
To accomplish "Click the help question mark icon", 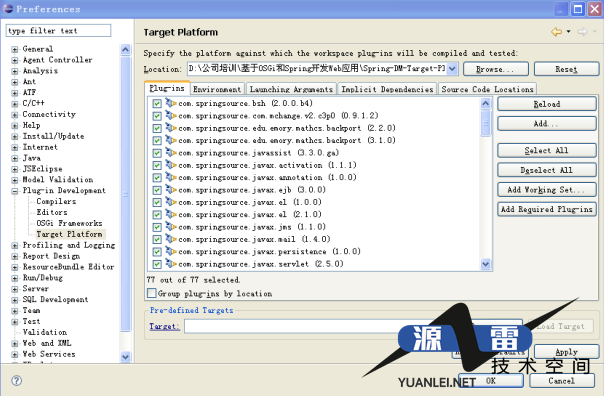I will pos(17,381).
